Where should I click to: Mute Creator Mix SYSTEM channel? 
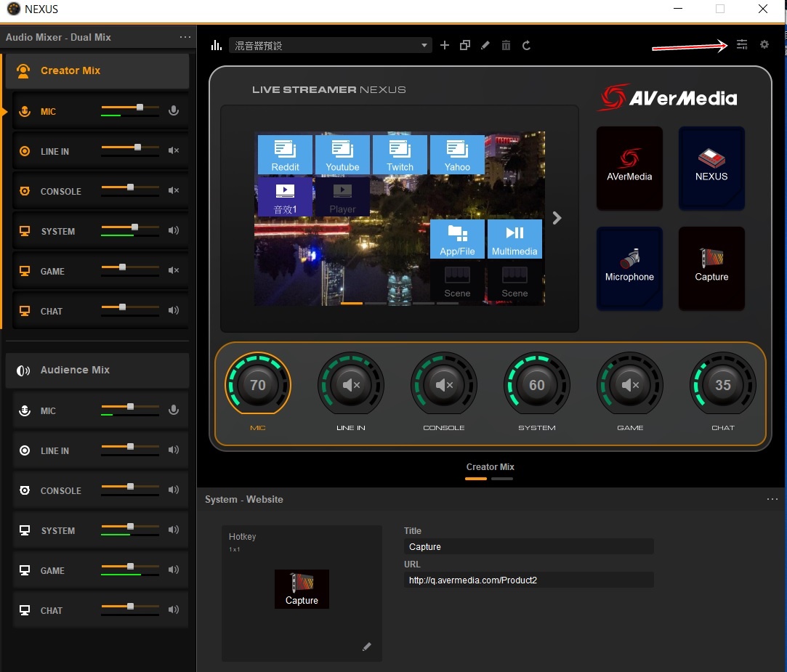pyautogui.click(x=174, y=230)
